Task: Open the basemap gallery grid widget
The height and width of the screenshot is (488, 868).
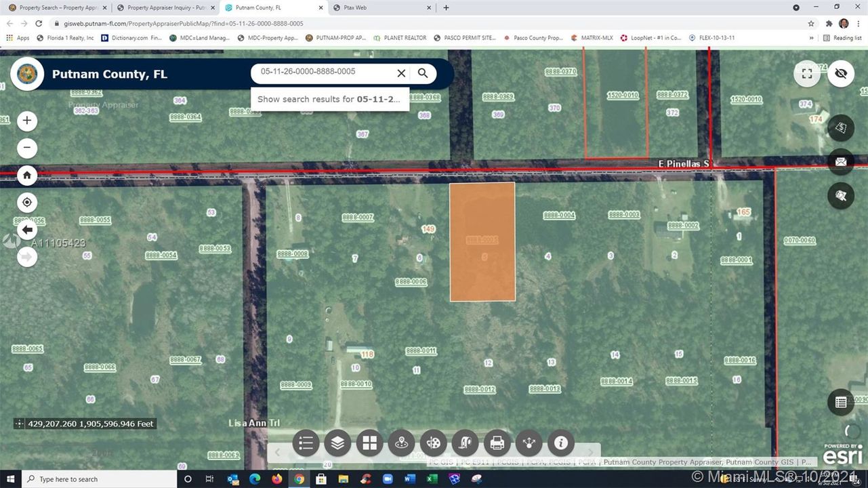Action: pos(369,443)
